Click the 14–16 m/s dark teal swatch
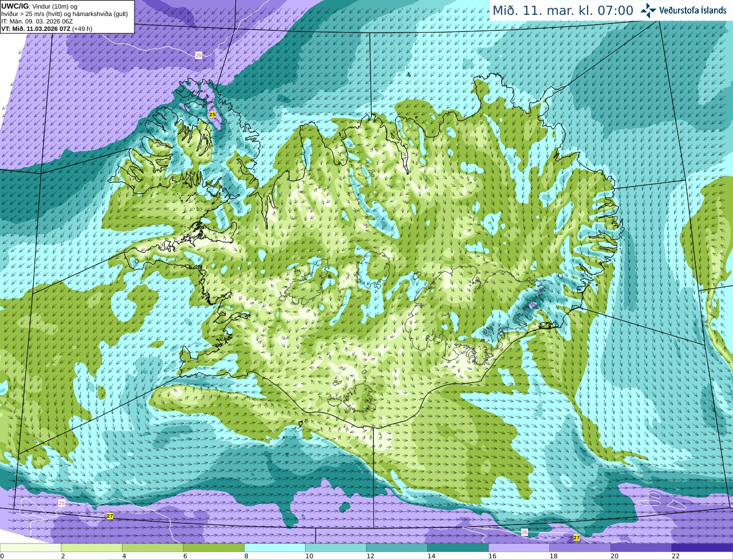This screenshot has width=733, height=560. coord(458,547)
